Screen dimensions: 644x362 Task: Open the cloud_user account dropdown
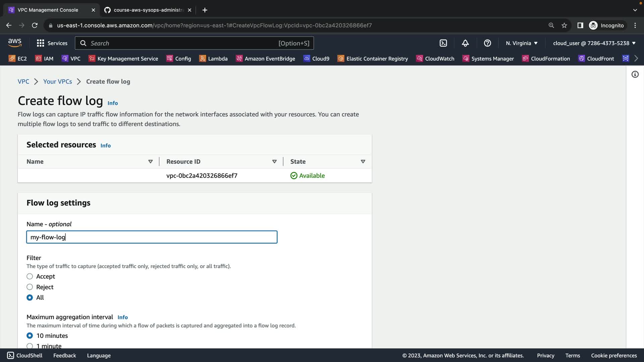pyautogui.click(x=594, y=43)
